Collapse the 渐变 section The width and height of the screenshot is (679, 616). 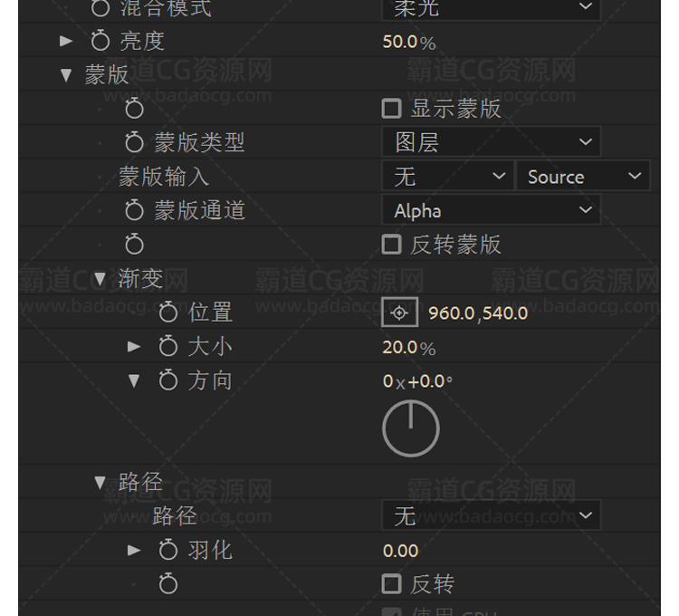pyautogui.click(x=100, y=278)
